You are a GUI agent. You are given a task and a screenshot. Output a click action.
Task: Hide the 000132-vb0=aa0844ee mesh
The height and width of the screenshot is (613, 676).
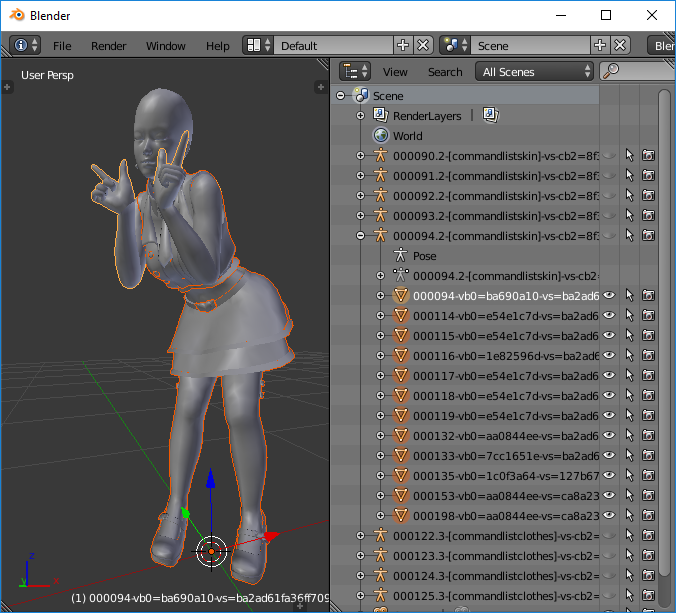pos(609,435)
